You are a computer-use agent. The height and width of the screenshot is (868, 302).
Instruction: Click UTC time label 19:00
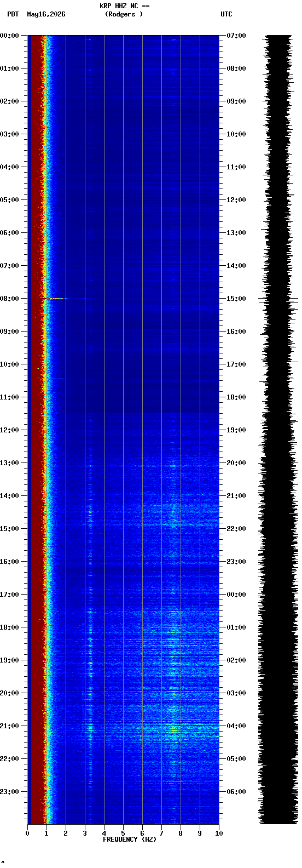click(236, 430)
